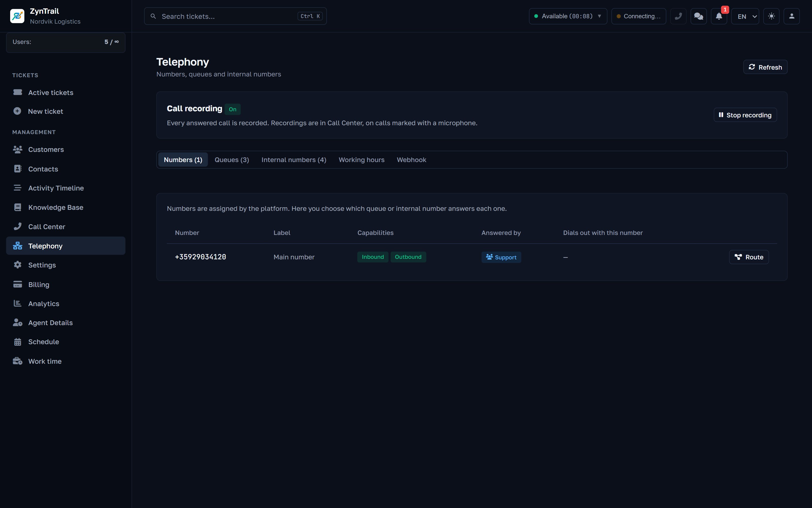The image size is (812, 508).
Task: Click the Work time briefcase icon
Action: [x=18, y=361]
